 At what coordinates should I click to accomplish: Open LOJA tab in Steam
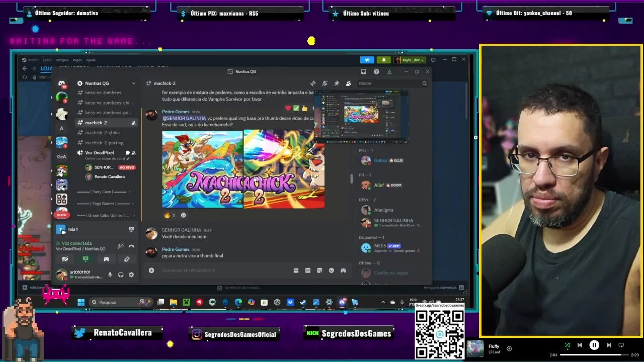[x=46, y=68]
